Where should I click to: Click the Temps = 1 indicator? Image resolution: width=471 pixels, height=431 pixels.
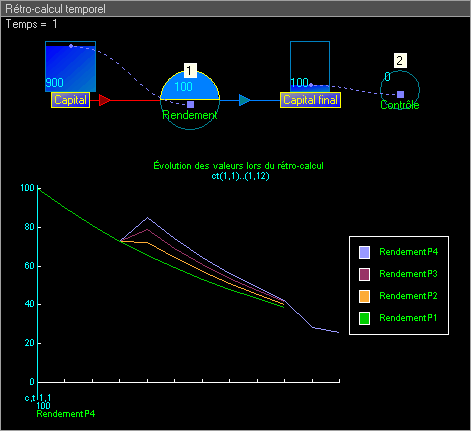click(x=32, y=24)
